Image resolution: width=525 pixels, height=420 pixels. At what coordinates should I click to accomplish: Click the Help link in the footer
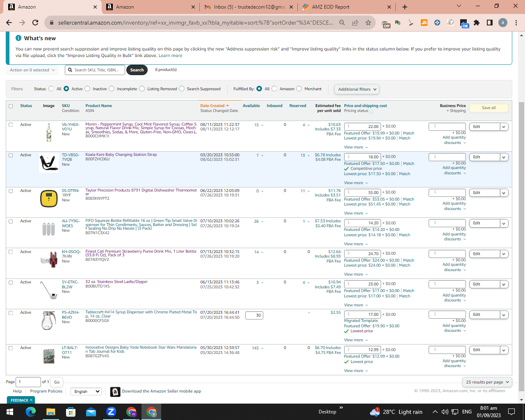click(x=17, y=391)
